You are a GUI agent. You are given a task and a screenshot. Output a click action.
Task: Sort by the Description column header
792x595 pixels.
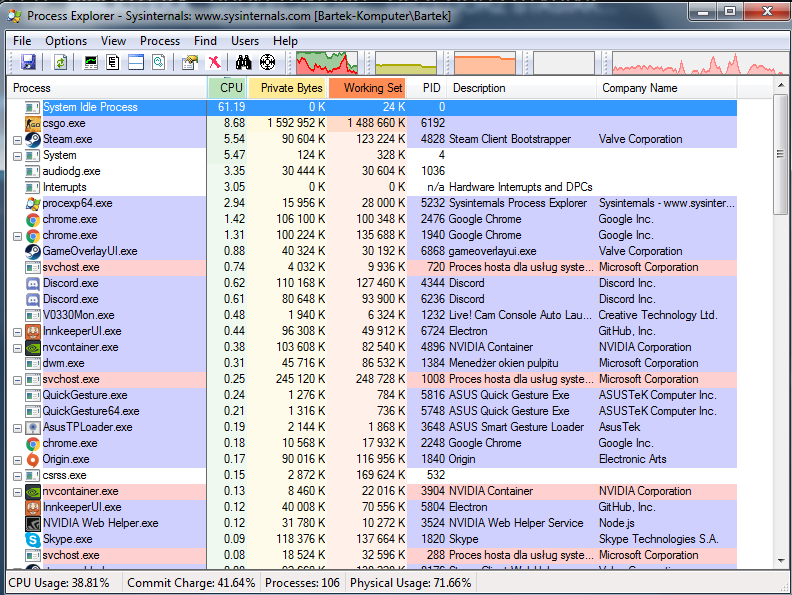pyautogui.click(x=522, y=88)
